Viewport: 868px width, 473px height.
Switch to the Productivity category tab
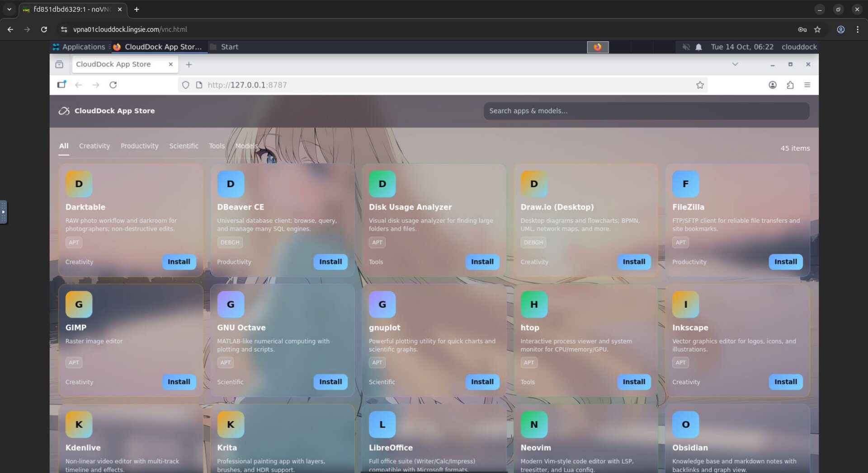pyautogui.click(x=139, y=145)
